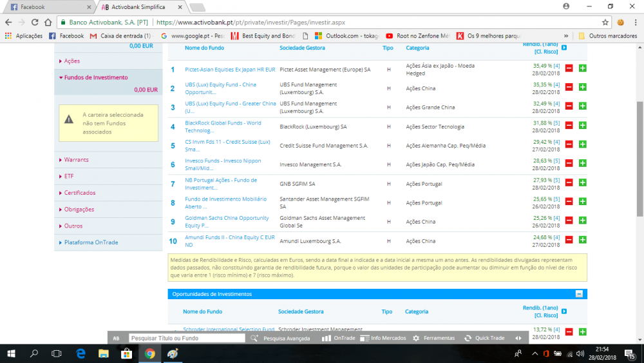644x363 pixels.
Task: Click Pesquisa Avançada in bottom toolbar
Action: [281, 338]
